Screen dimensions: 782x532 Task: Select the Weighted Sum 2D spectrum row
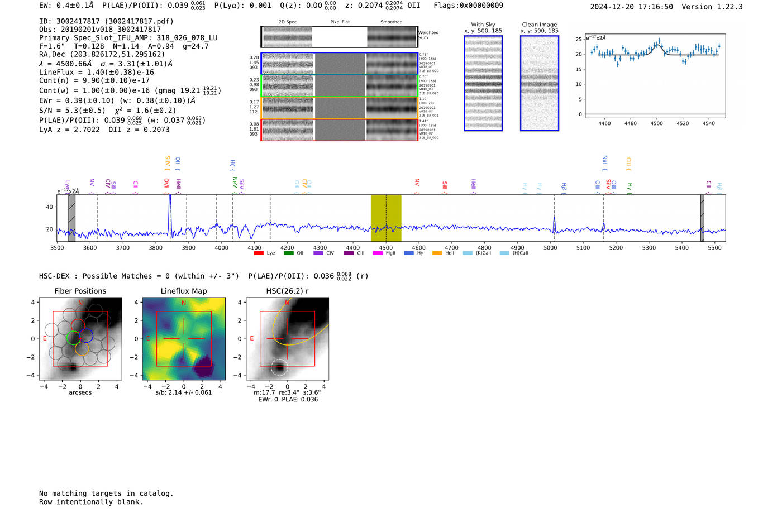click(340, 37)
